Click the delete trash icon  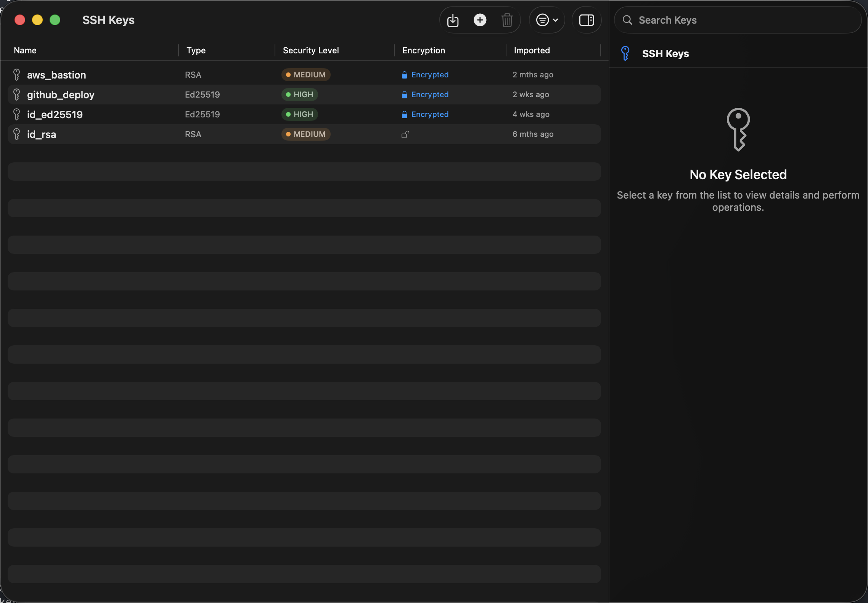pos(507,20)
